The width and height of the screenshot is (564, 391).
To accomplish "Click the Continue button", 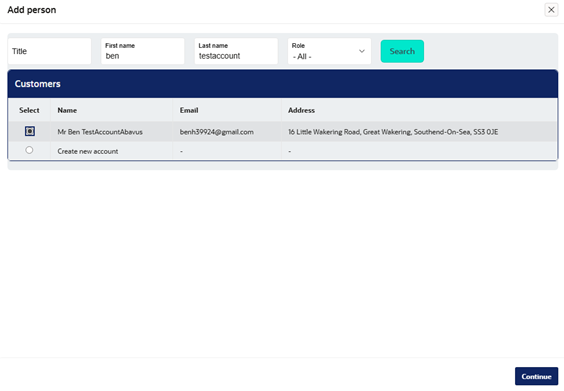I will click(536, 376).
